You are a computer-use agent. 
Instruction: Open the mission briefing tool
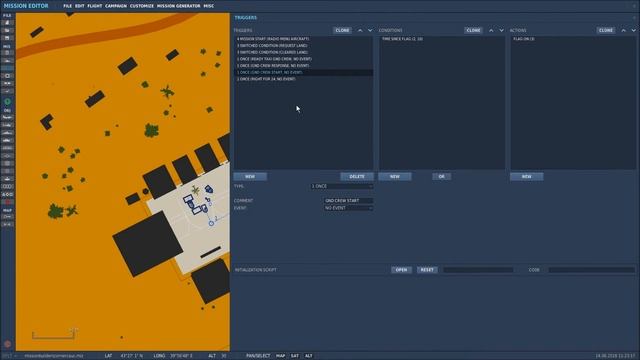(7, 53)
